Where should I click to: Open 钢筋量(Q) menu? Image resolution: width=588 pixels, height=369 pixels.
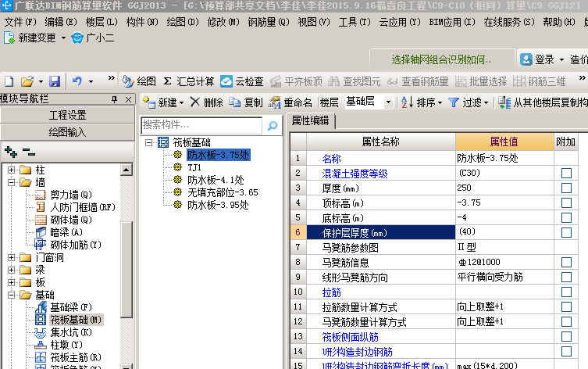point(269,22)
